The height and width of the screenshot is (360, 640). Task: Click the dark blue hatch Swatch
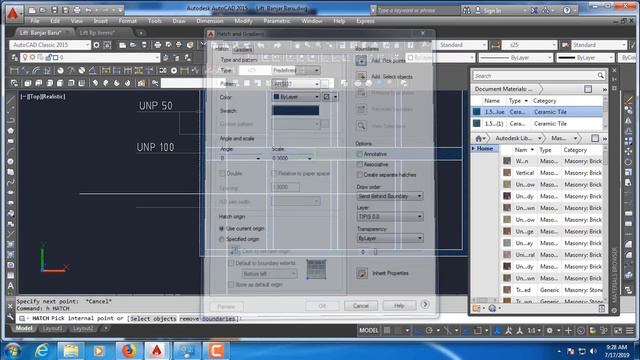[296, 111]
